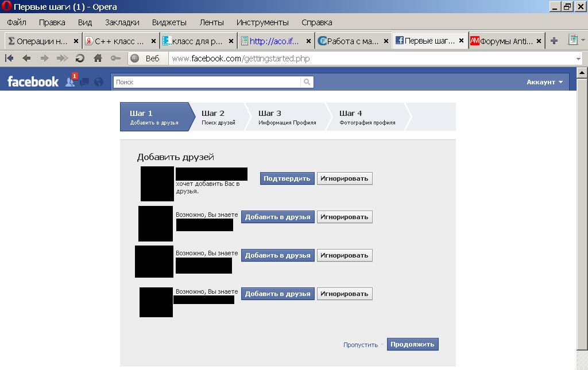The image size is (588, 370).
Task: Close the 'Форумы Anti...' tab
Action: pos(539,41)
